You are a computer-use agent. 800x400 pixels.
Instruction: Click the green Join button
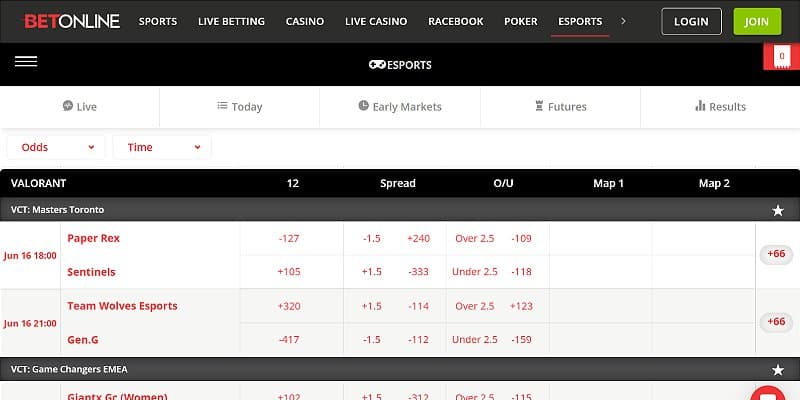[757, 21]
